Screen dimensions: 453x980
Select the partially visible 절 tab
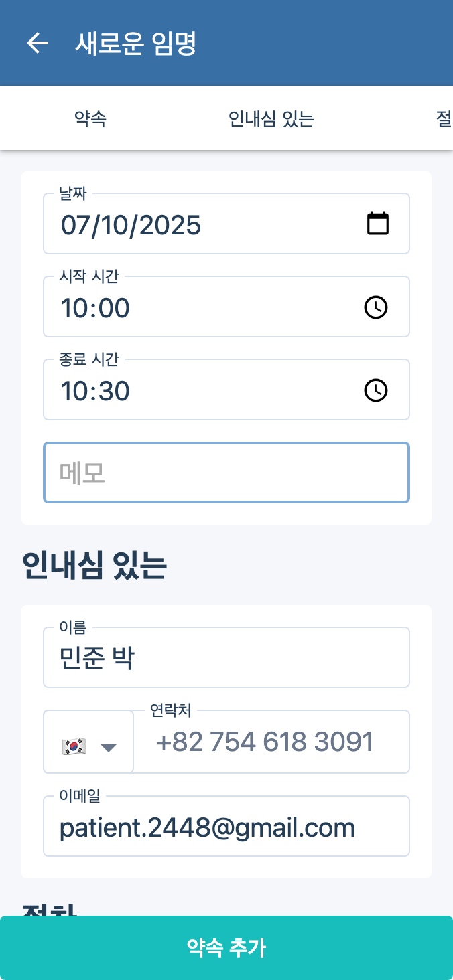[443, 119]
